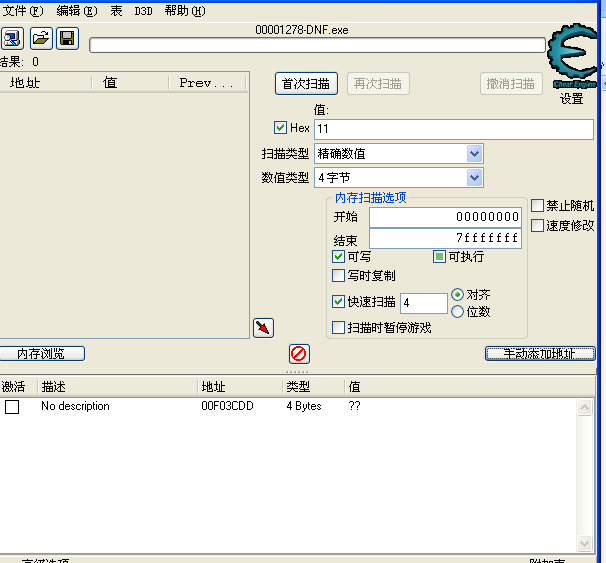Open the 扫描类型 dropdown
This screenshot has width=606, height=563.
coord(474,154)
